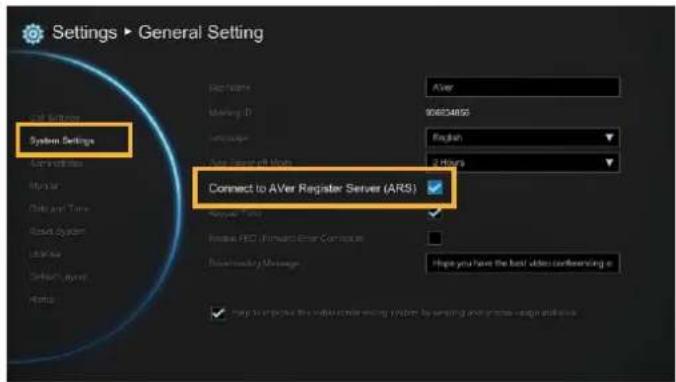Click the Settings gear icon
This screenshot has width=676, height=382.
click(33, 34)
